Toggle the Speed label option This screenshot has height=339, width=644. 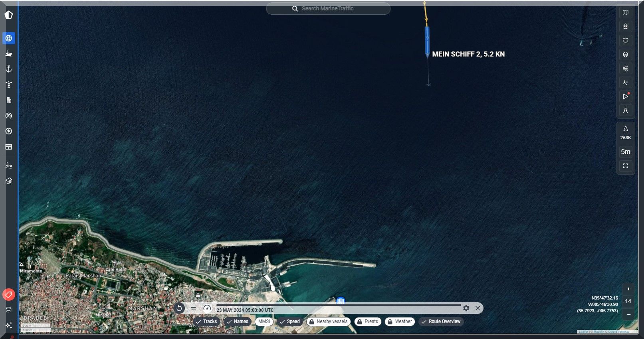(289, 321)
